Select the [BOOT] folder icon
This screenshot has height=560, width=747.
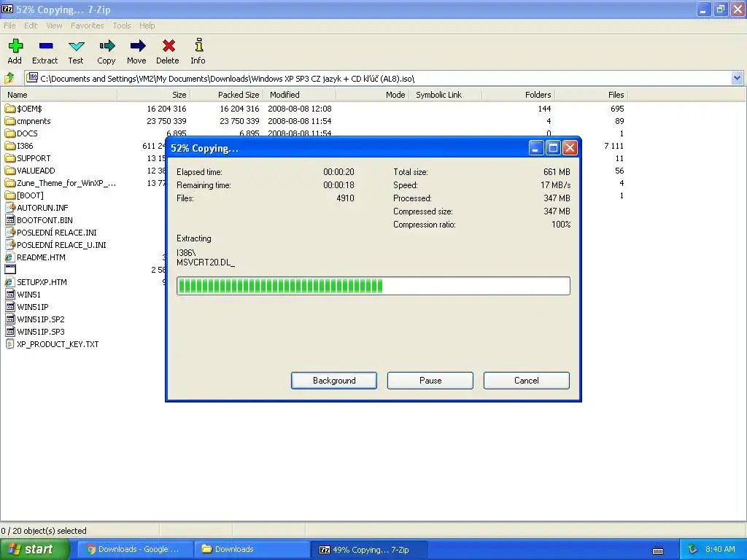click(x=9, y=195)
